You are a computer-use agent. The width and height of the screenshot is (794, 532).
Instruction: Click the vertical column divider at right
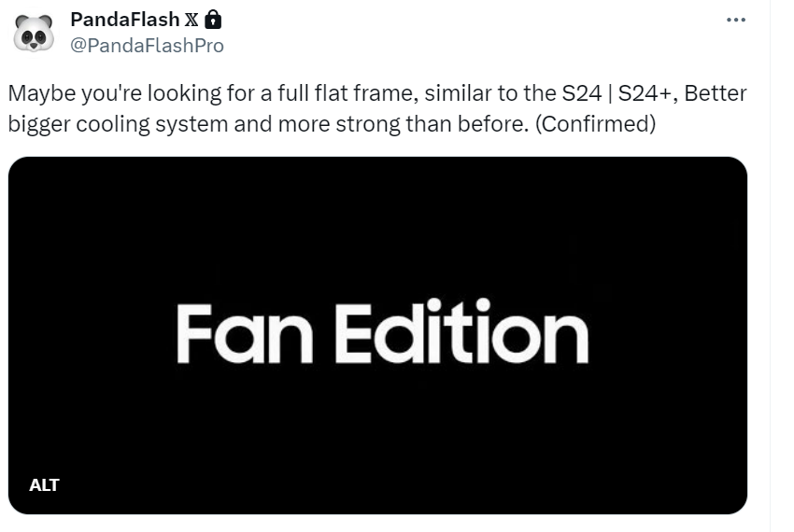[x=770, y=266]
